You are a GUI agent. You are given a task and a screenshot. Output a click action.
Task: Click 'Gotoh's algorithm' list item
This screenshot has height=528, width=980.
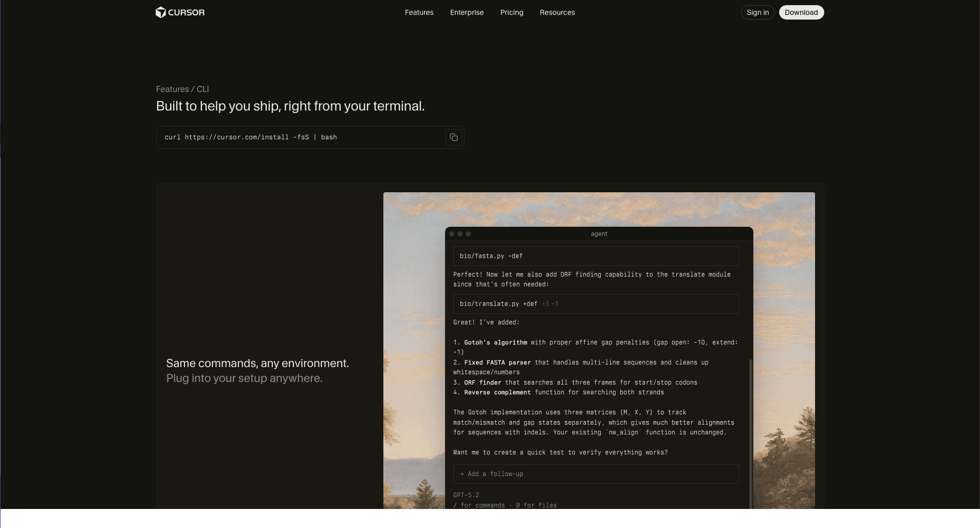click(x=595, y=347)
